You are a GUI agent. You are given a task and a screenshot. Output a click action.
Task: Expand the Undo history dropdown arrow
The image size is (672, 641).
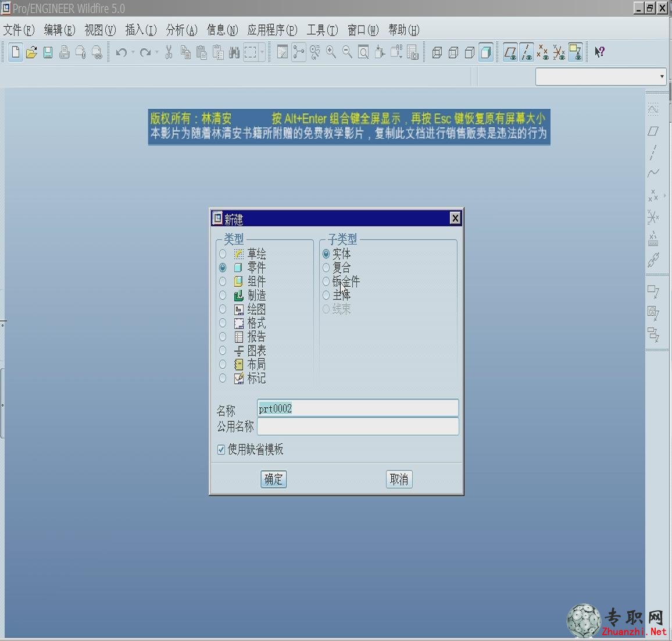pyautogui.click(x=133, y=52)
